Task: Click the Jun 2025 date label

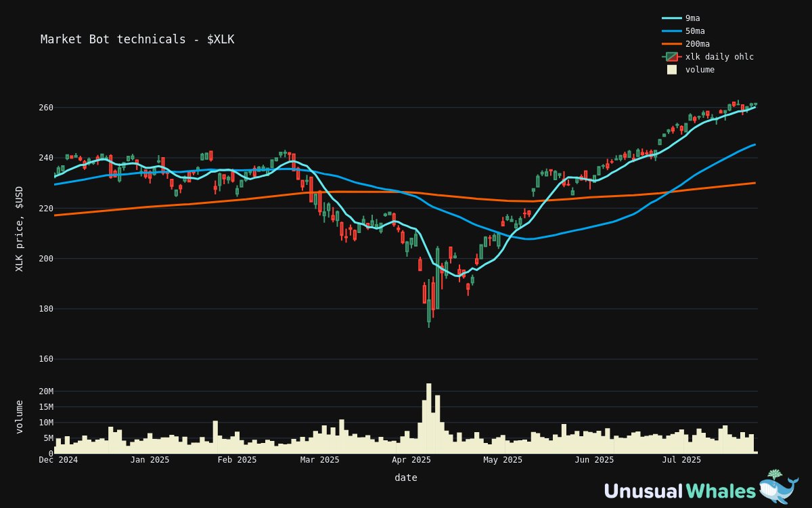Action: click(x=594, y=460)
